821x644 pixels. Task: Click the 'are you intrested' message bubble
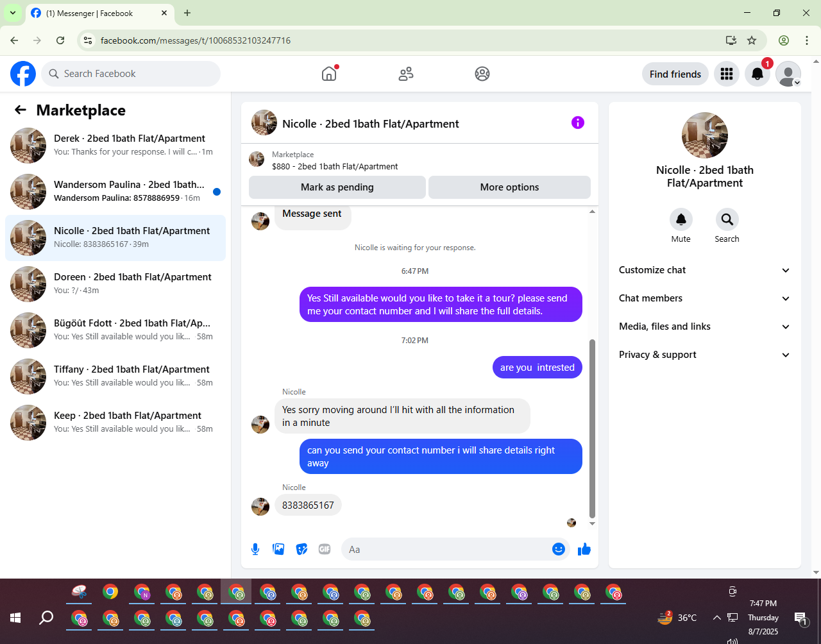tap(537, 368)
